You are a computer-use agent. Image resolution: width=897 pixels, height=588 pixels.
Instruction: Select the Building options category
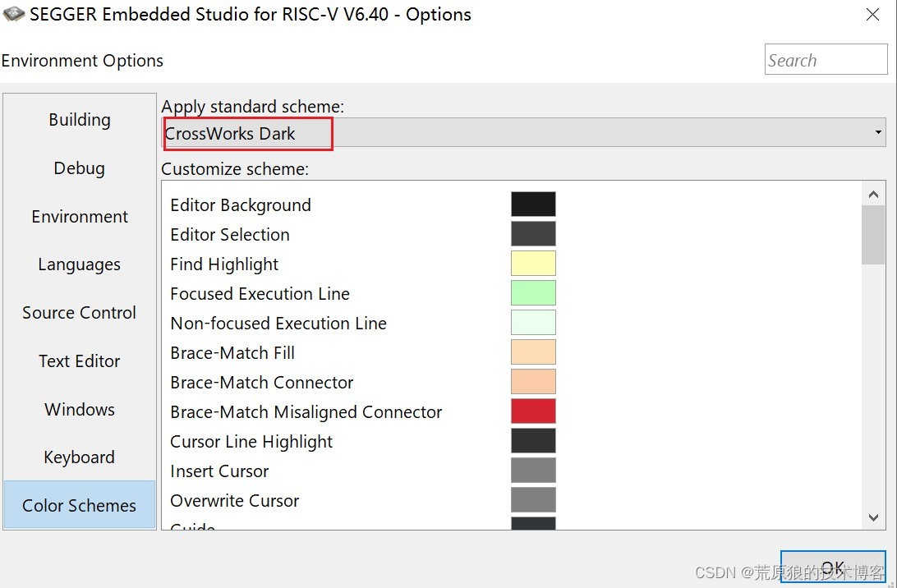click(x=79, y=120)
